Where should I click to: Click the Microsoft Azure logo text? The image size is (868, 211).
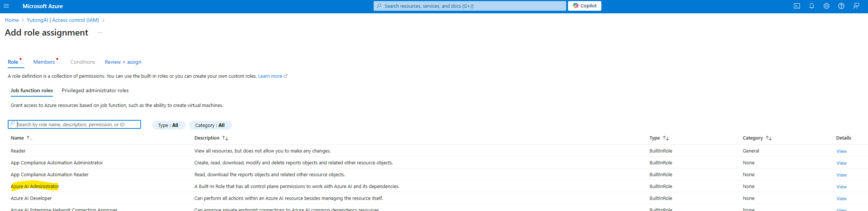(43, 6)
